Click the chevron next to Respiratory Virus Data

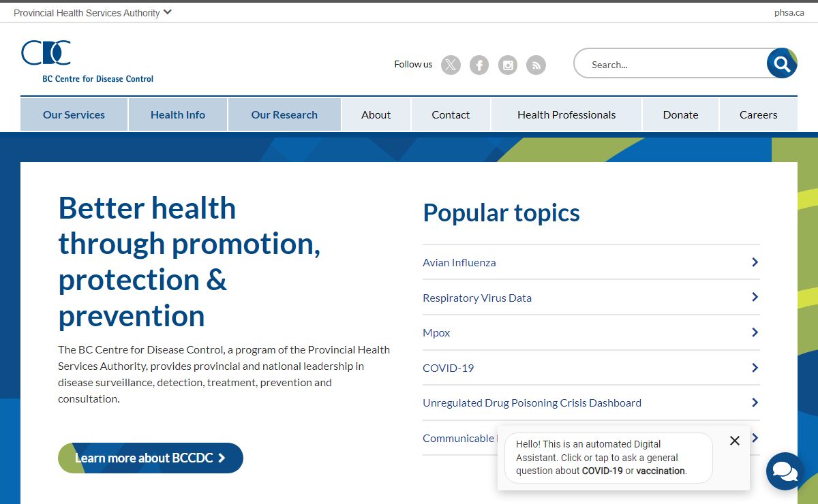(755, 297)
